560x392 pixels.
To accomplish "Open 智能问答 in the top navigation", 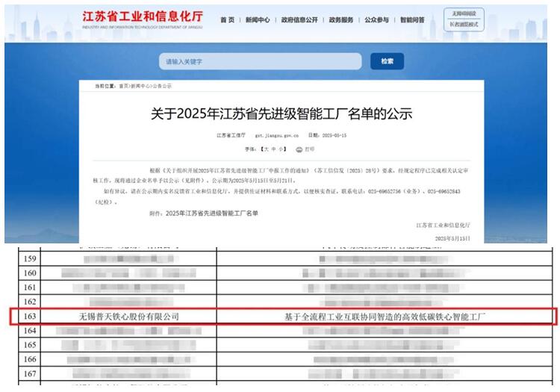I will 412,20.
